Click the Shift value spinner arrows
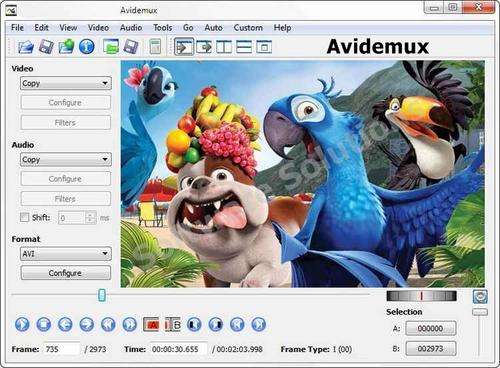Screen dimensions: 500x368 90,218
